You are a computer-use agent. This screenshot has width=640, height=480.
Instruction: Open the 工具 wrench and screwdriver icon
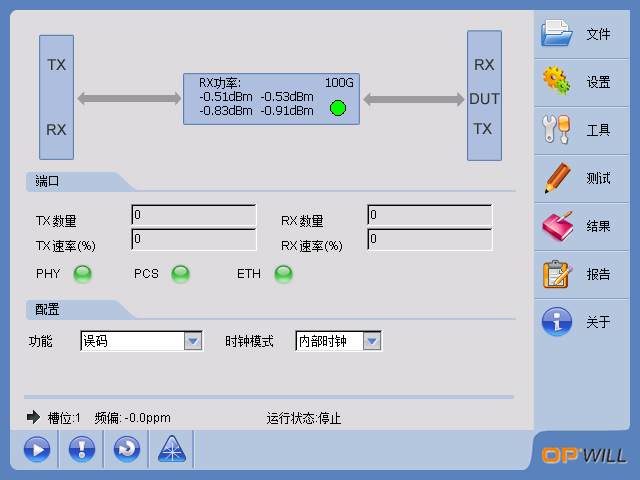click(556, 129)
